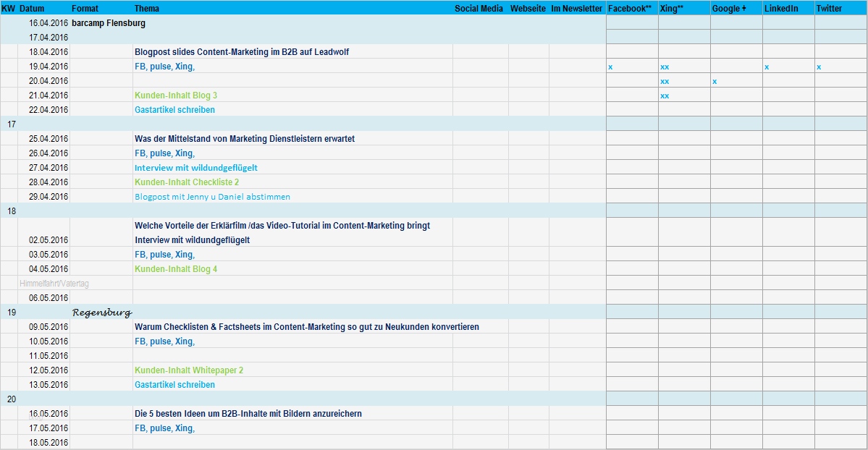Click the Kunden-Inhalt Whitepaper 2 cell
Viewport: 868px width, 450px height.
tap(189, 370)
